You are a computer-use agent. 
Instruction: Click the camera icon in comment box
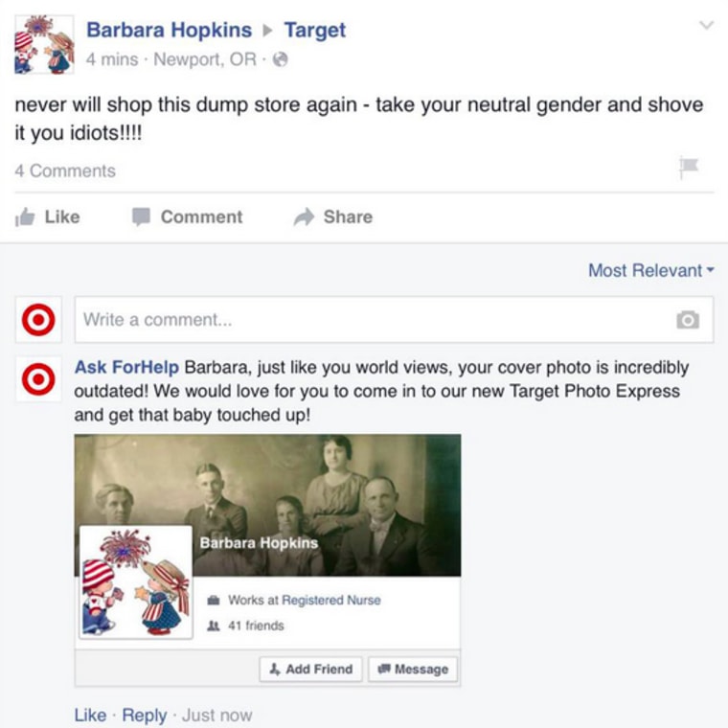(688, 320)
